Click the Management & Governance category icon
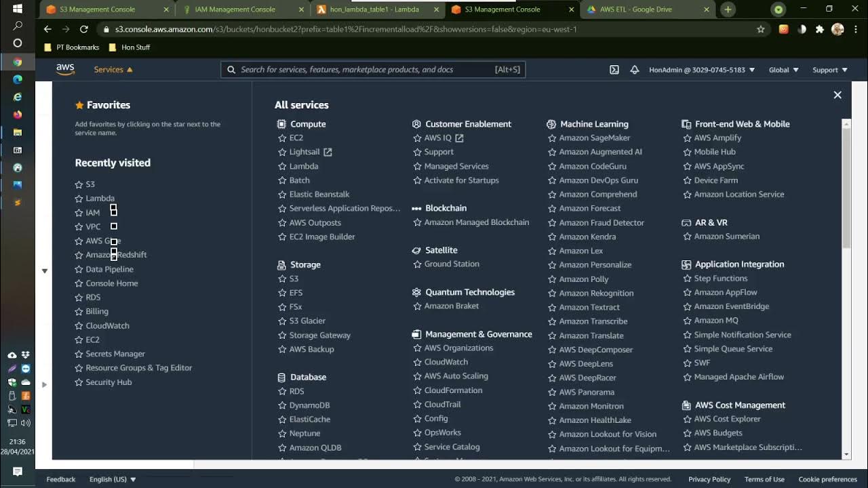The image size is (868, 488). [x=416, y=334]
